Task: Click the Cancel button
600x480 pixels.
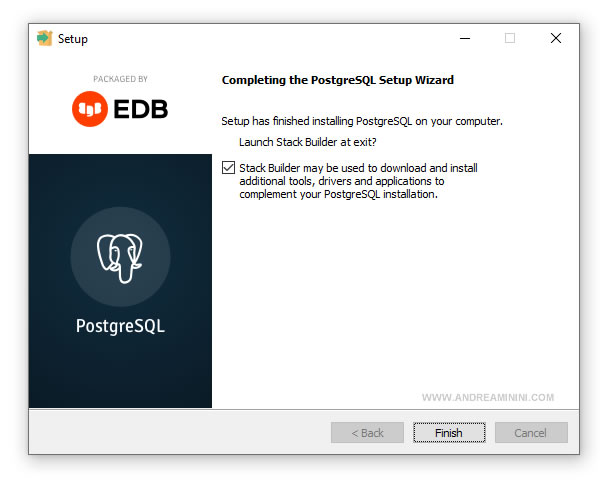Action: pos(531,433)
